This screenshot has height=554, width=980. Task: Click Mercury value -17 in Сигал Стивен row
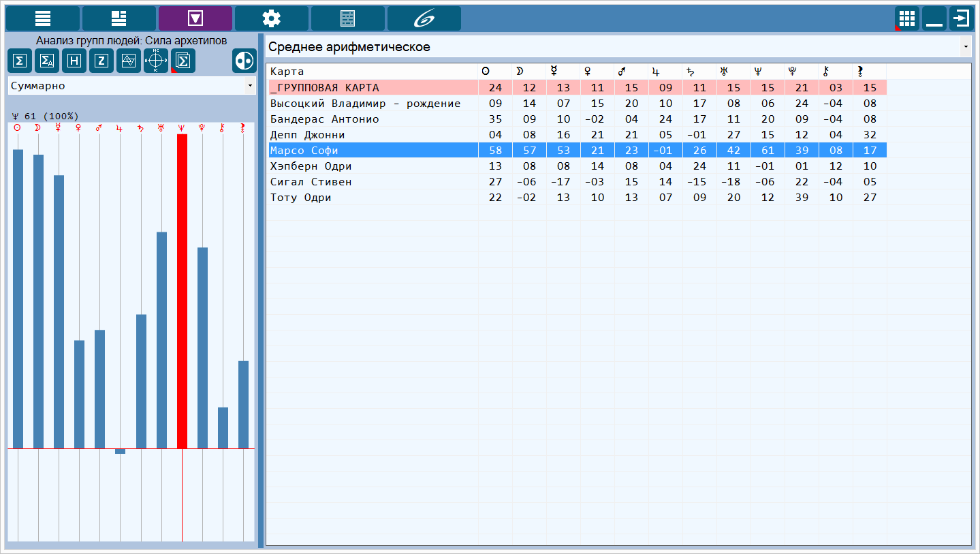click(x=560, y=181)
